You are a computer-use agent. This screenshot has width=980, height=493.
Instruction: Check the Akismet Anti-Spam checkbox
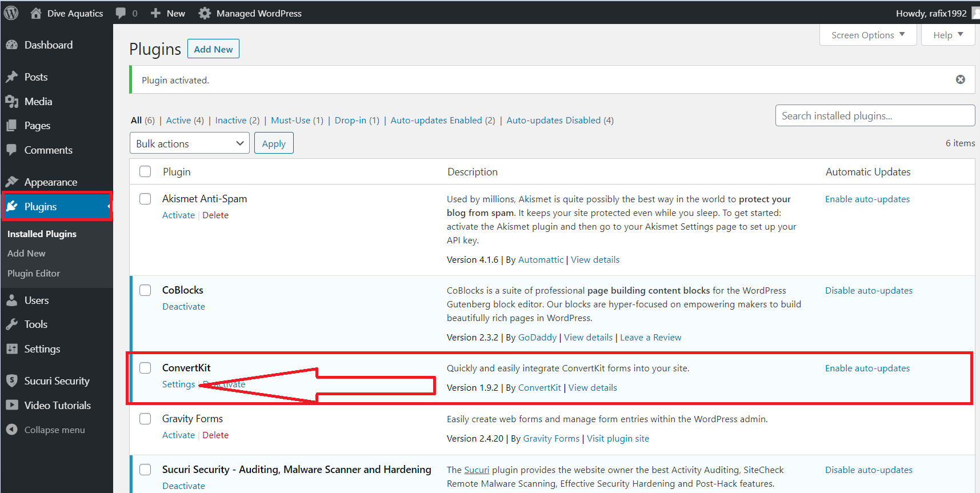point(145,198)
